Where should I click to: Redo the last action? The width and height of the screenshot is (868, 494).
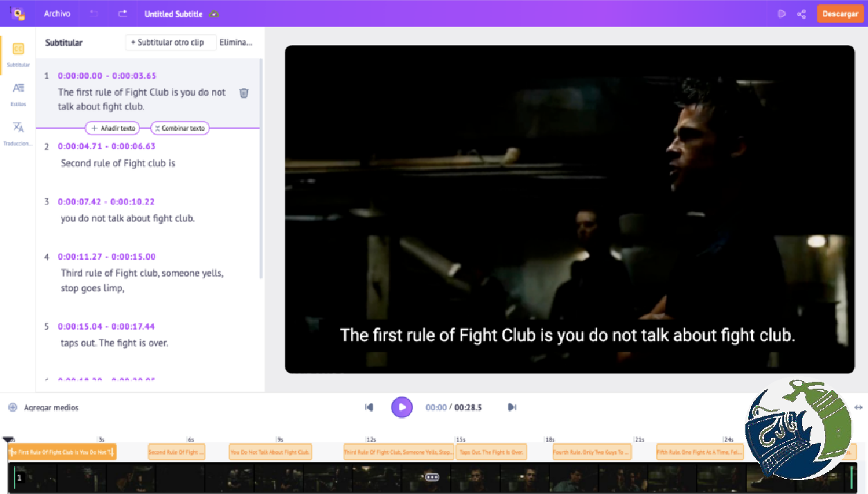coord(123,14)
